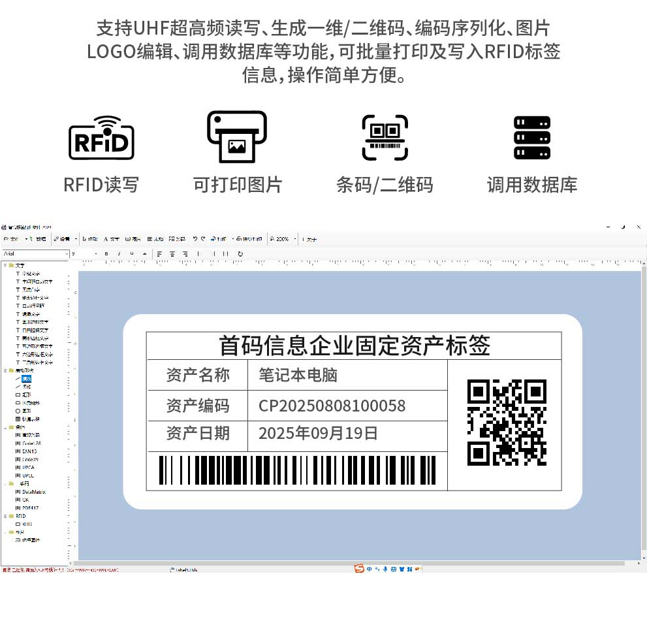Click the Redo arrow in the toolbar
The height and width of the screenshot is (644, 647).
pos(203,239)
